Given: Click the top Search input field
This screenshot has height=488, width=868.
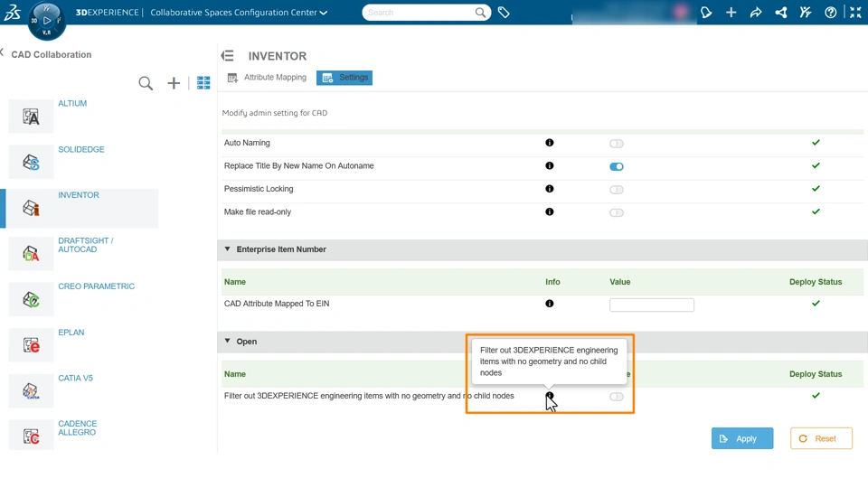Looking at the screenshot, I should pyautogui.click(x=420, y=12).
